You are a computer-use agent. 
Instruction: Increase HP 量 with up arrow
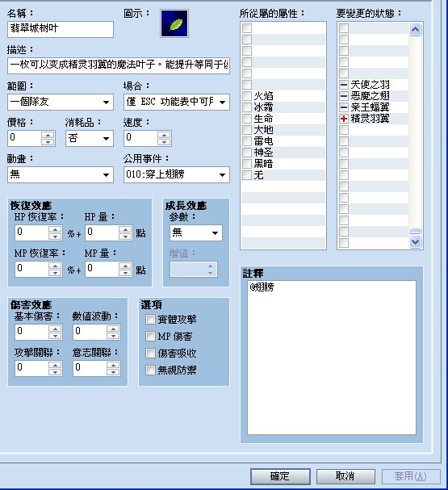tap(125, 229)
